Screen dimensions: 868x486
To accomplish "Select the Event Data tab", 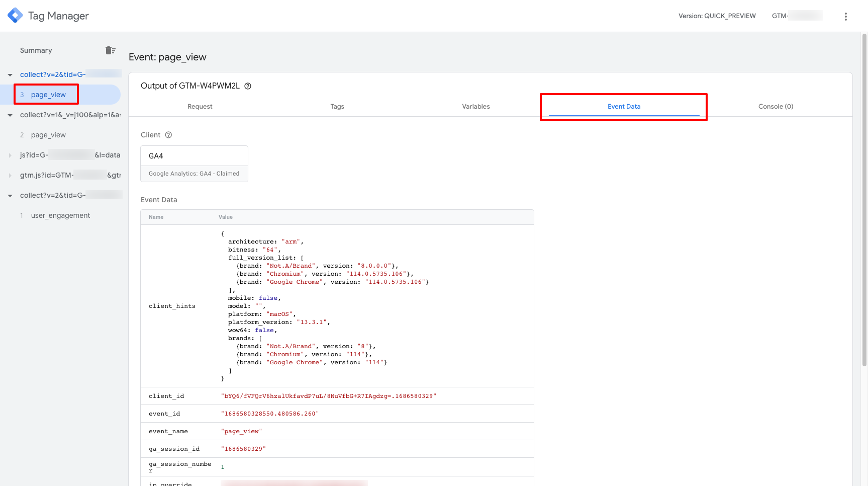I will point(624,106).
